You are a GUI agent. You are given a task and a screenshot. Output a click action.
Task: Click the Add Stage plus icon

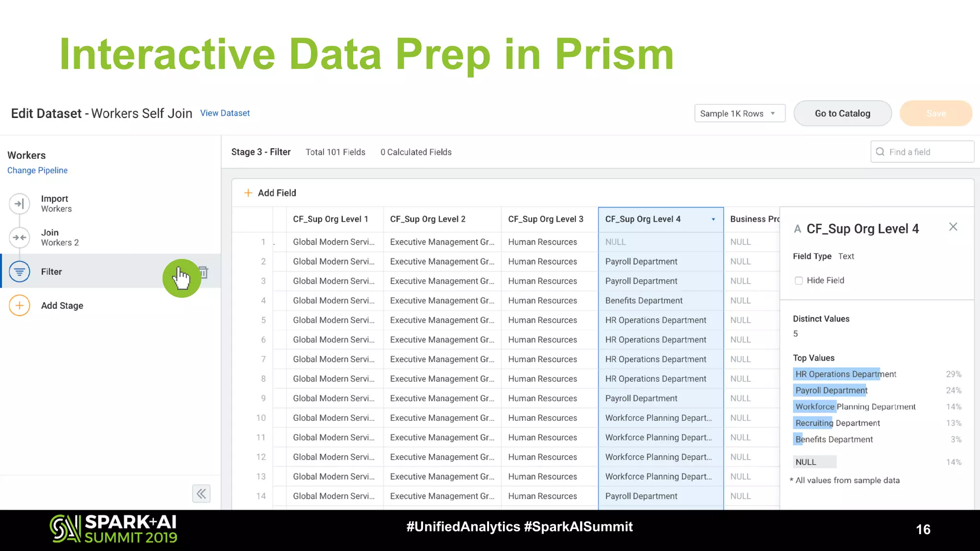tap(20, 306)
